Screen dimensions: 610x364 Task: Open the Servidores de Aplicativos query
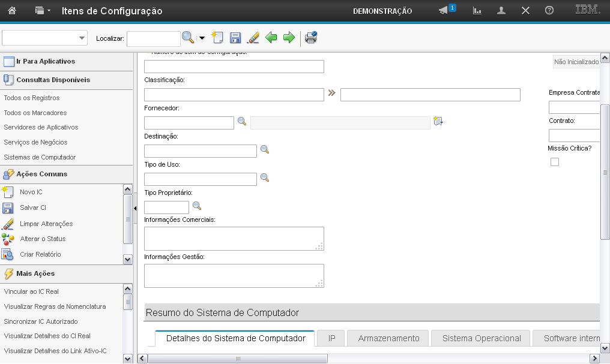[x=41, y=127]
